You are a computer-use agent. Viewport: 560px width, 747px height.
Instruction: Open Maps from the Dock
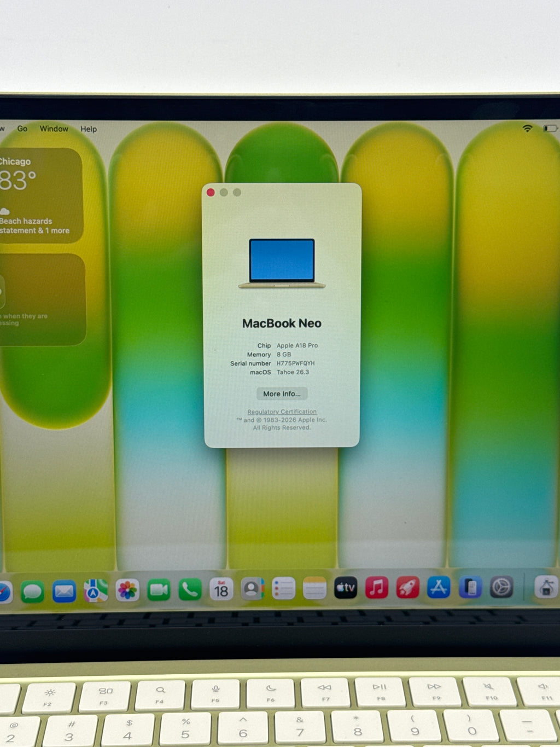tap(96, 591)
